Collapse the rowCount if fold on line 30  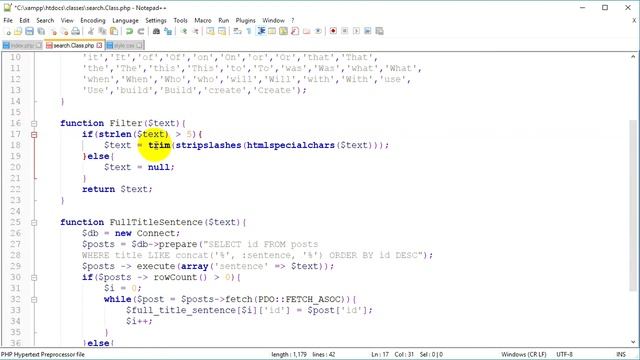tap(34, 278)
